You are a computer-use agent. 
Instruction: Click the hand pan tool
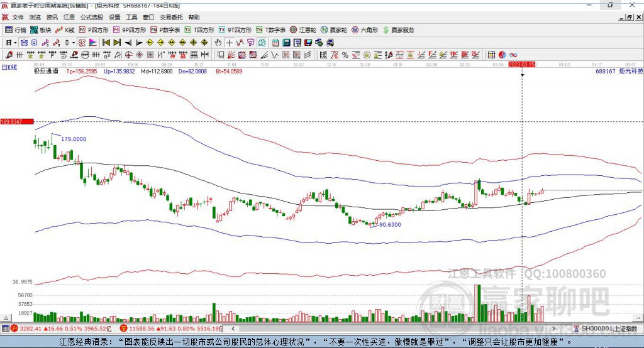[x=218, y=43]
